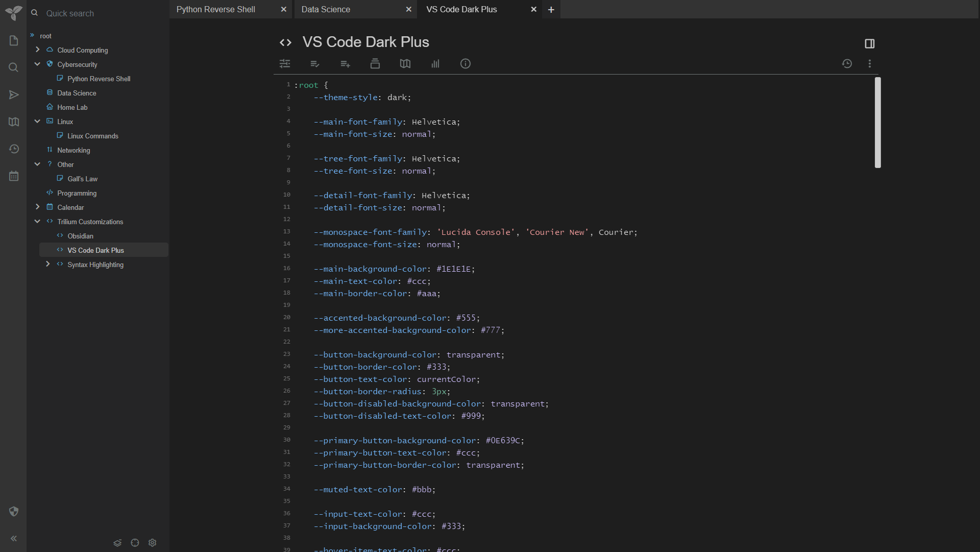Viewport: 980px width, 552px height.
Task: Click the Protected Session shield icon
Action: pos(14,512)
